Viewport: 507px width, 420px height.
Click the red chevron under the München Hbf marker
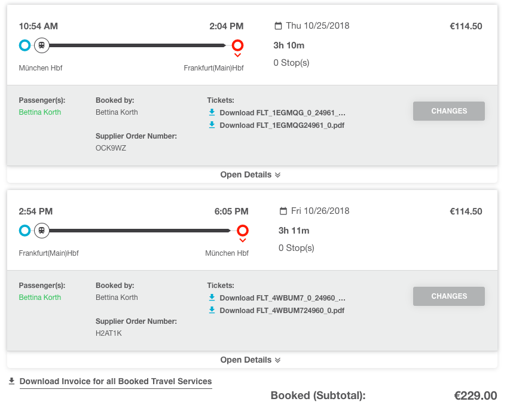tap(243, 240)
